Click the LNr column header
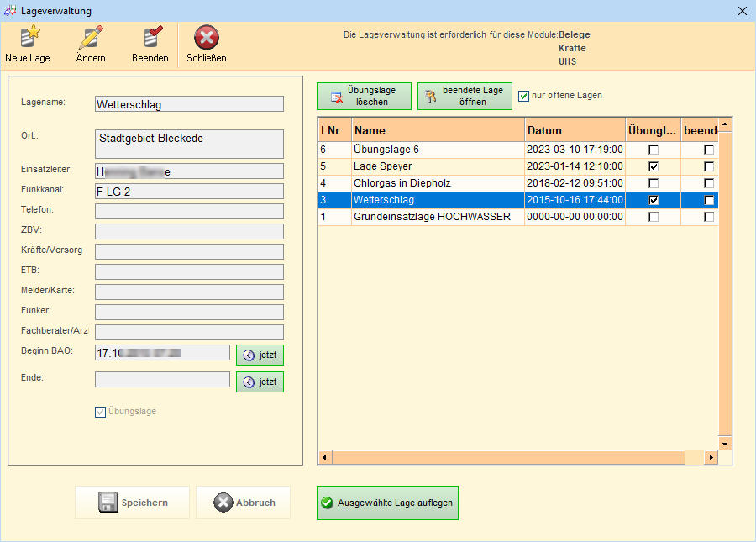The width and height of the screenshot is (756, 542). point(334,131)
